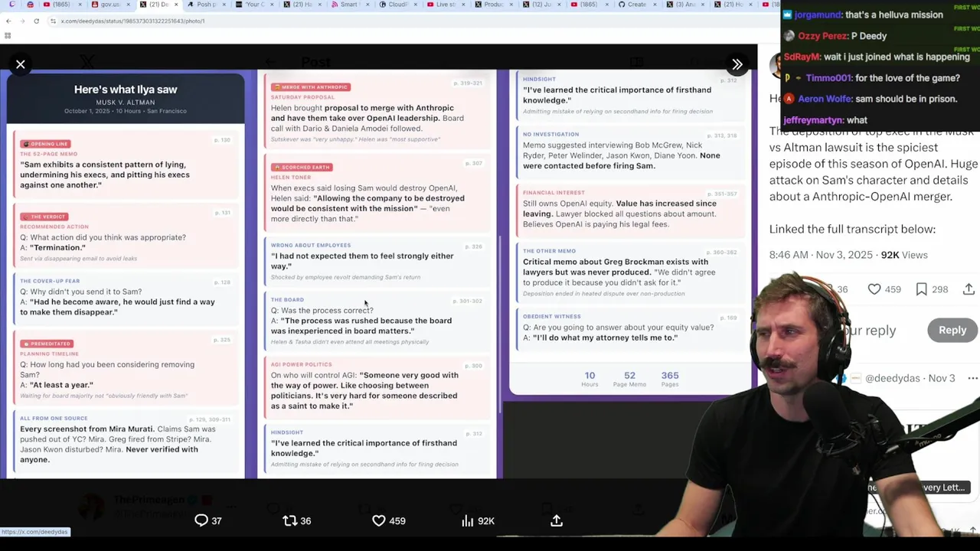This screenshot has width=980, height=551.
Task: Bookmark the tweet in the sidebar
Action: 922,289
